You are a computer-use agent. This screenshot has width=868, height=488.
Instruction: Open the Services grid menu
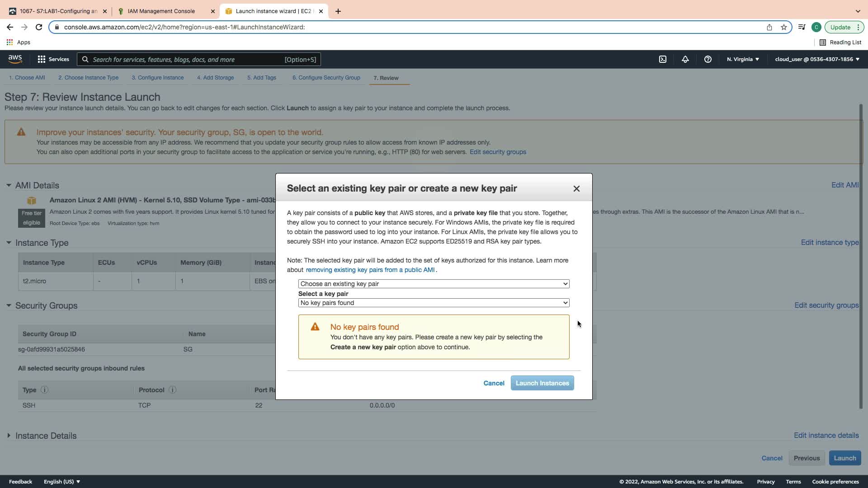tap(53, 59)
